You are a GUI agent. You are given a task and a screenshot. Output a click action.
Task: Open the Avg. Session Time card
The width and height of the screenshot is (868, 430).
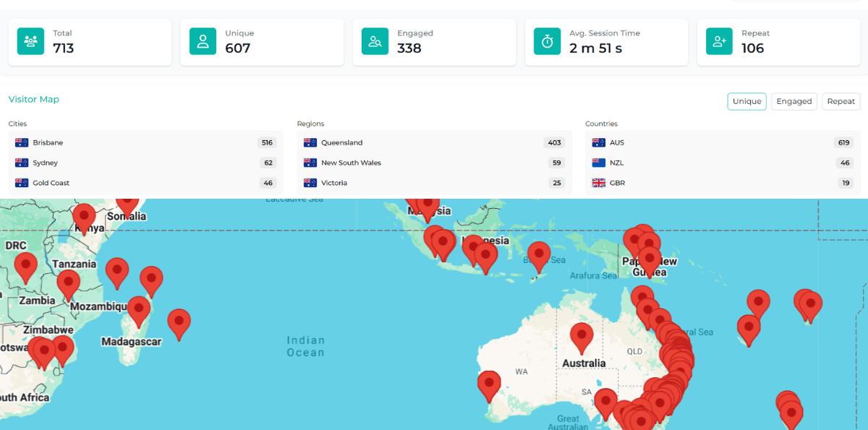tap(606, 42)
